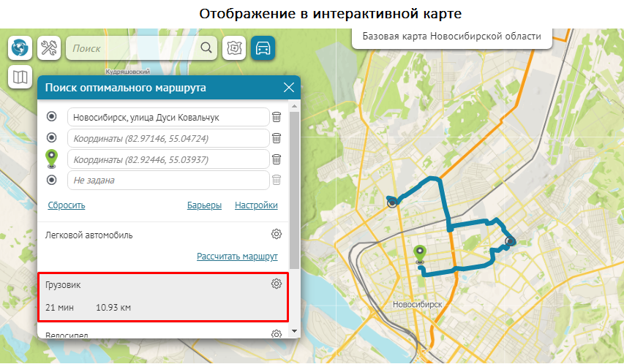
Task: Click the magnifier icon in the search box
Action: tap(206, 48)
